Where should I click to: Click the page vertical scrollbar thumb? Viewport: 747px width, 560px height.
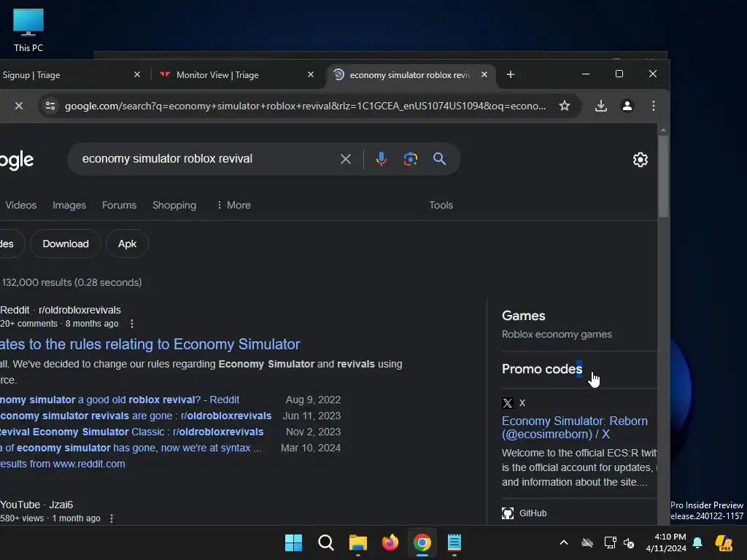(663, 176)
